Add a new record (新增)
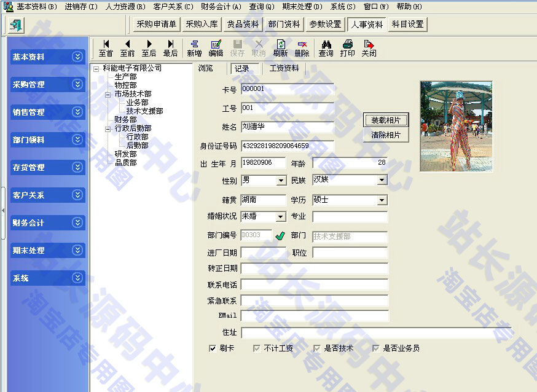This screenshot has width=537, height=392. coord(194,49)
